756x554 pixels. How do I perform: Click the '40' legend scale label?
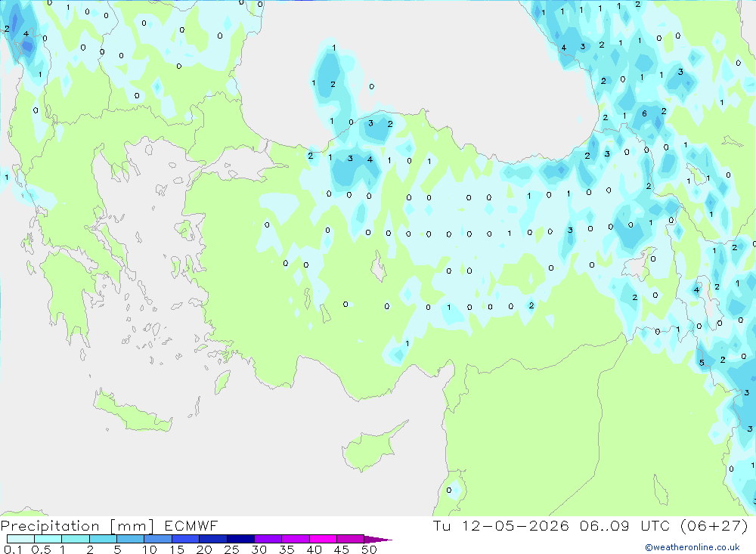click(314, 549)
